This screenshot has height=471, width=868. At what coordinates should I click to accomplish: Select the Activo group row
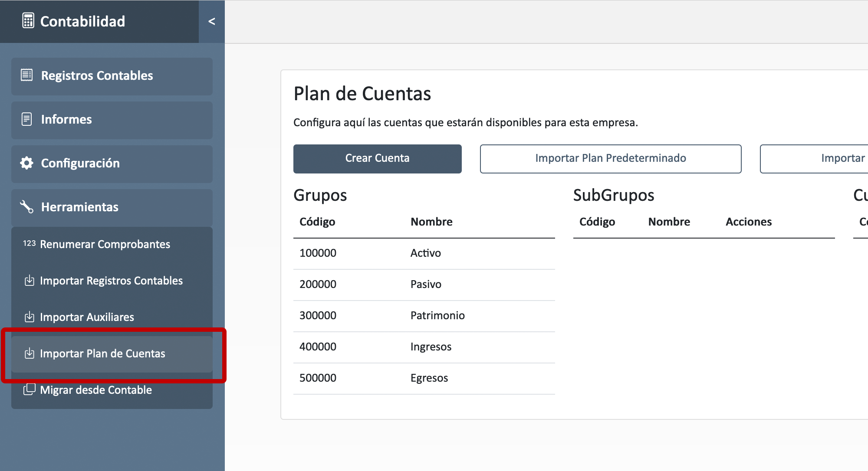point(424,253)
